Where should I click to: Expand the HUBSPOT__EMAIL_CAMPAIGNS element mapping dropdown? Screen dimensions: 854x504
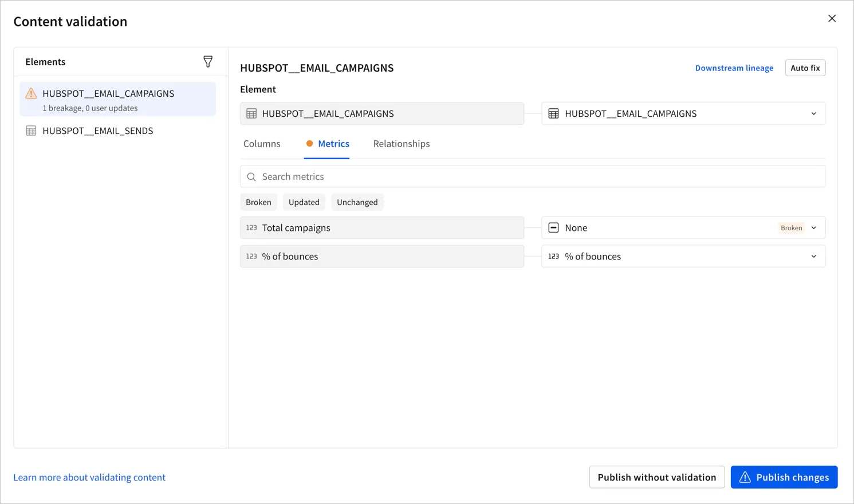(x=683, y=113)
